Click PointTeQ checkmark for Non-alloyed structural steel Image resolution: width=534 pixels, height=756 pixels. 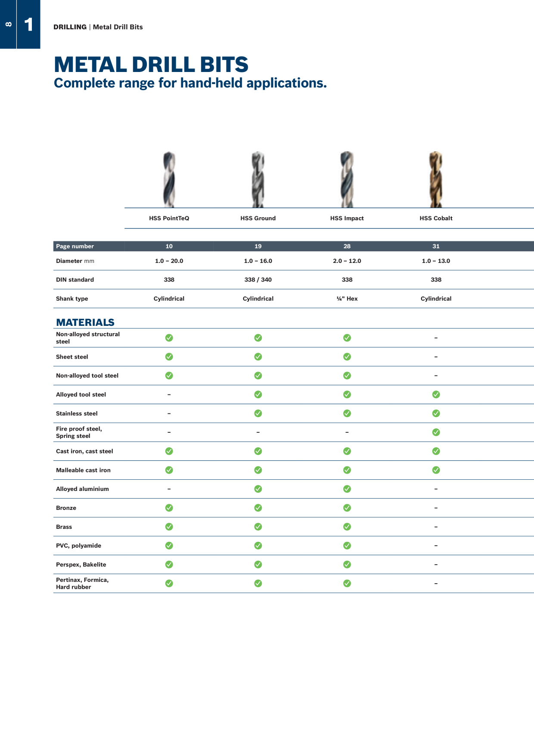pyautogui.click(x=169, y=338)
